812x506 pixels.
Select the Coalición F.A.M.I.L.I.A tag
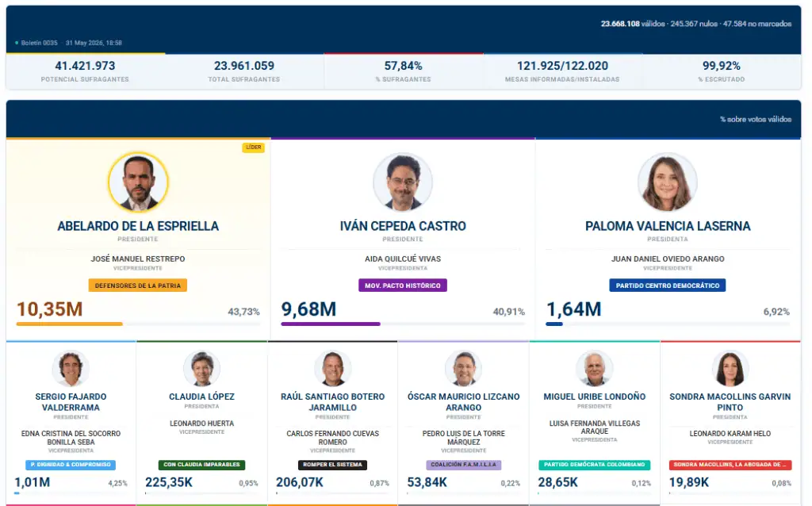point(463,465)
